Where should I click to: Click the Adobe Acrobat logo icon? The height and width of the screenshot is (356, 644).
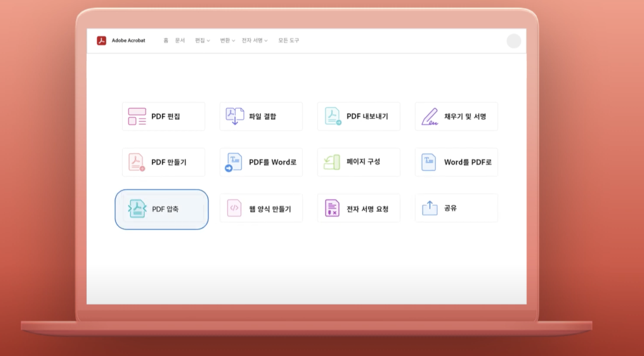[101, 41]
